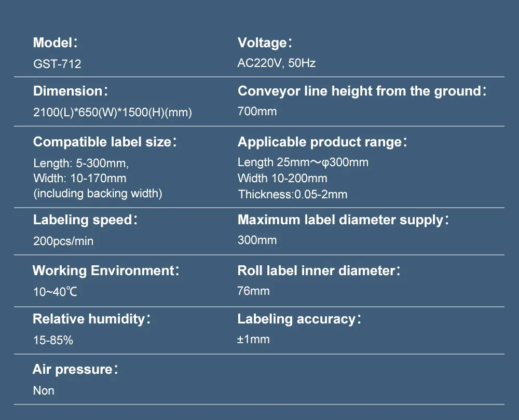Viewport: 519px width, 420px height.
Task: Click the Relative humidity heading
Action: pyautogui.click(x=92, y=319)
